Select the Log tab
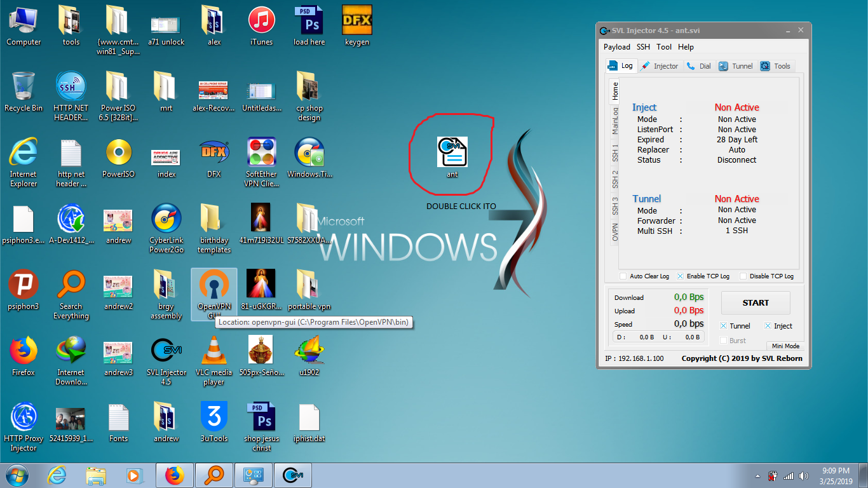The width and height of the screenshot is (868, 488). click(x=621, y=65)
